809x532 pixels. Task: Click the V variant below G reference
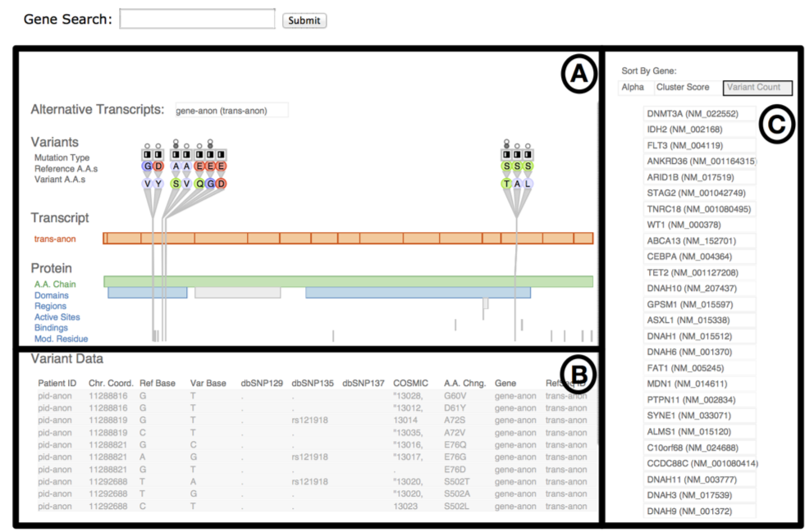click(148, 184)
